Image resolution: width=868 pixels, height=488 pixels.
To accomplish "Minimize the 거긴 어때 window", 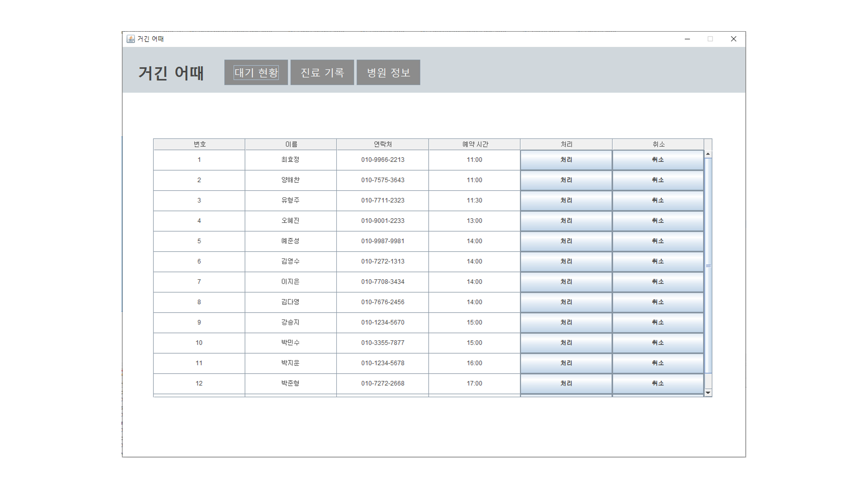I will click(x=687, y=39).
